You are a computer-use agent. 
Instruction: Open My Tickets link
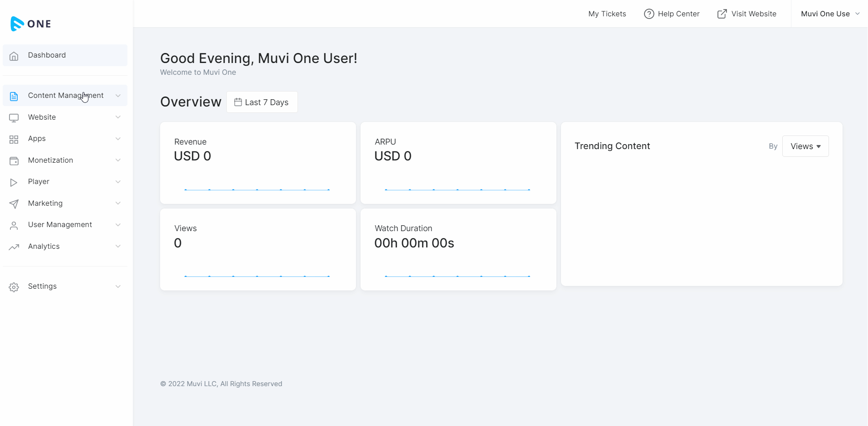[x=607, y=14]
